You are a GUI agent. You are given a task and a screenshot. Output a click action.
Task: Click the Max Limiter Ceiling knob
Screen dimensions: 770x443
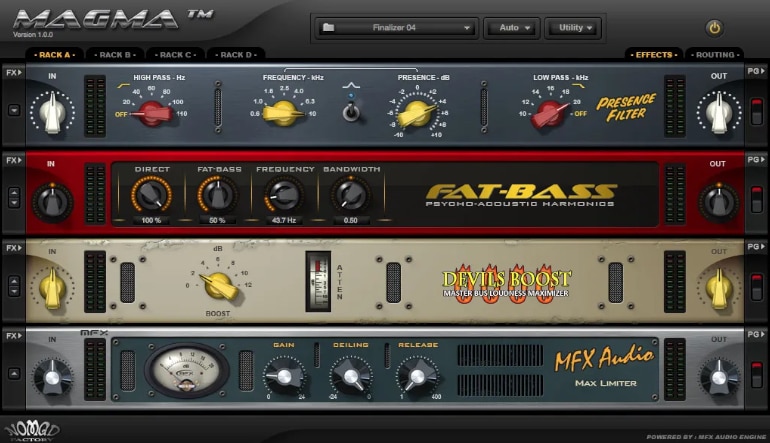coord(350,376)
